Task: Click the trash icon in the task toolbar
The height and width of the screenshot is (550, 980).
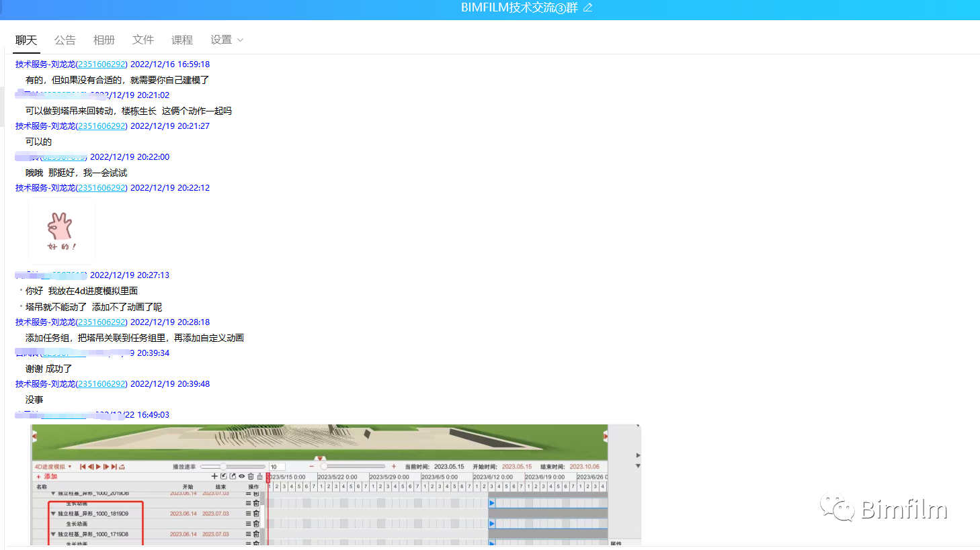Action: tap(251, 476)
